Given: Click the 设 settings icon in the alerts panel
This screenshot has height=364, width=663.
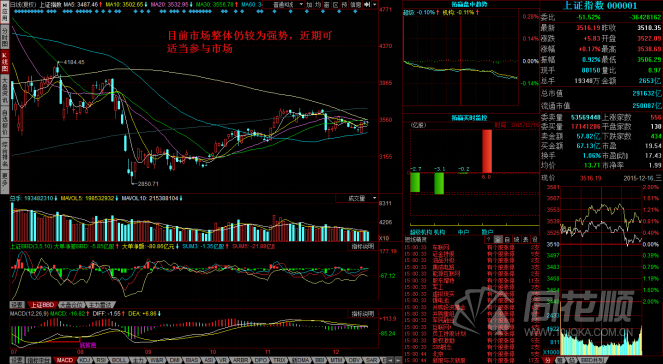Looking at the screenshot, I should [535, 239].
